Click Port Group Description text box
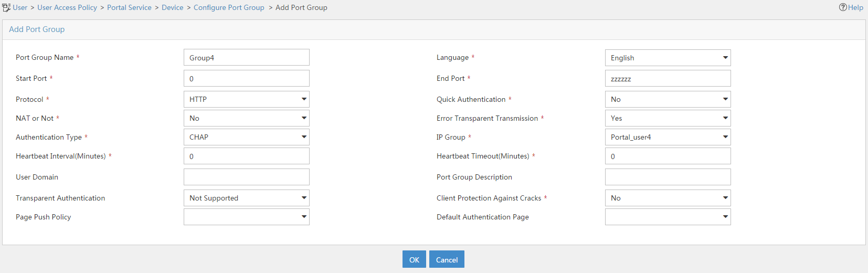Image resolution: width=868 pixels, height=273 pixels. point(668,177)
